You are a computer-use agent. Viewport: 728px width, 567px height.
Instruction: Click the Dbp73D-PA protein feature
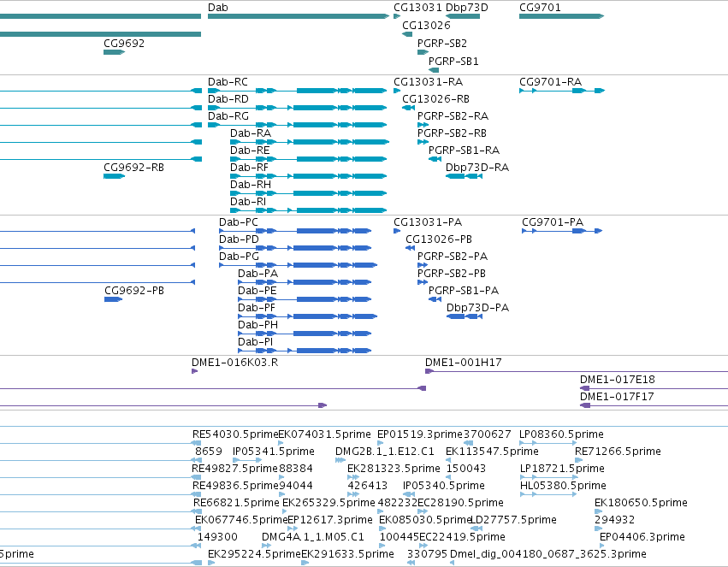click(465, 316)
